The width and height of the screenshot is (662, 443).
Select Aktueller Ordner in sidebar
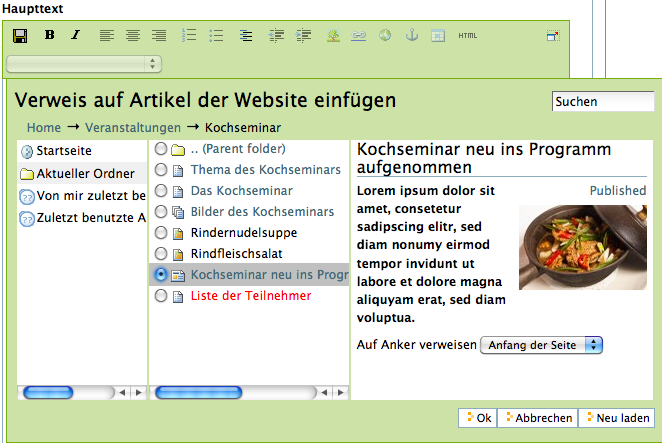(x=85, y=174)
